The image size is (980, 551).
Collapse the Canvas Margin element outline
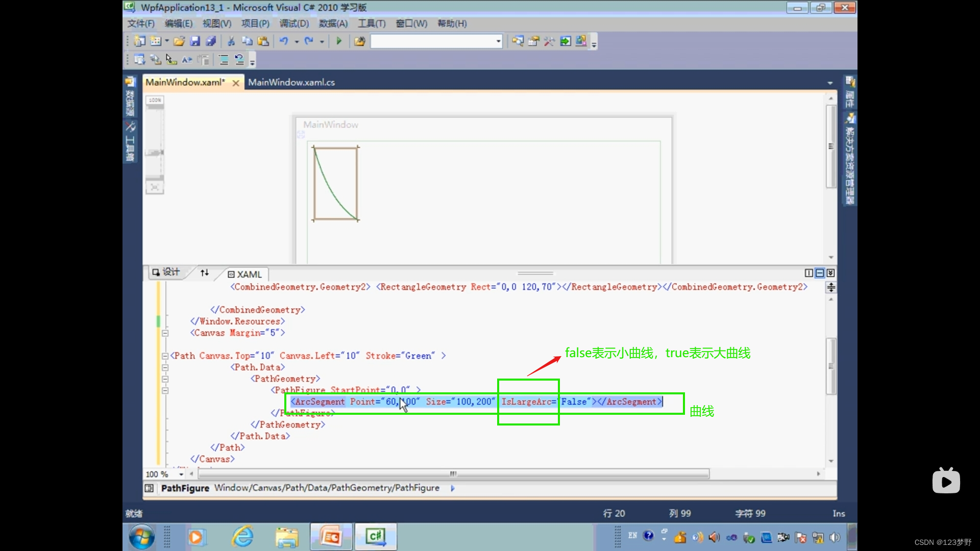tap(165, 333)
